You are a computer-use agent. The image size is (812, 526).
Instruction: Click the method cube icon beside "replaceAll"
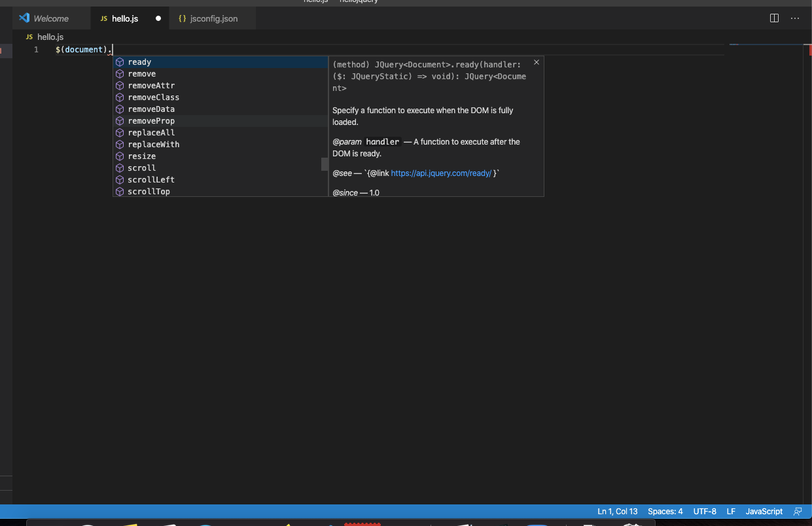coord(120,132)
